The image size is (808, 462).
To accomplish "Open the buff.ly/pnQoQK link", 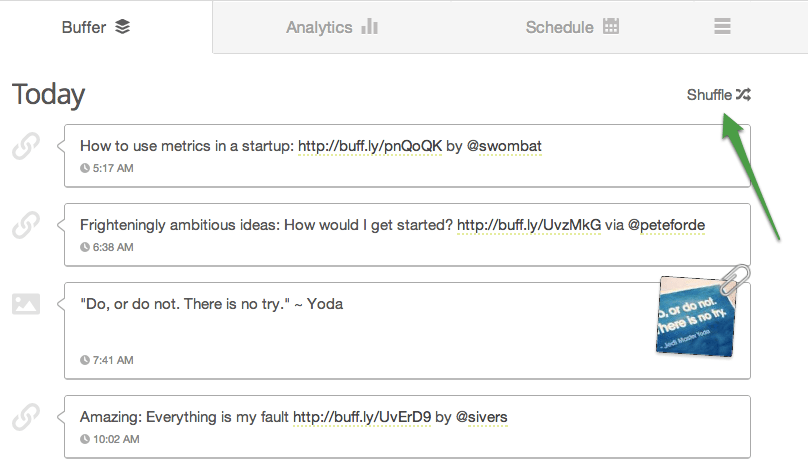I will [370, 146].
